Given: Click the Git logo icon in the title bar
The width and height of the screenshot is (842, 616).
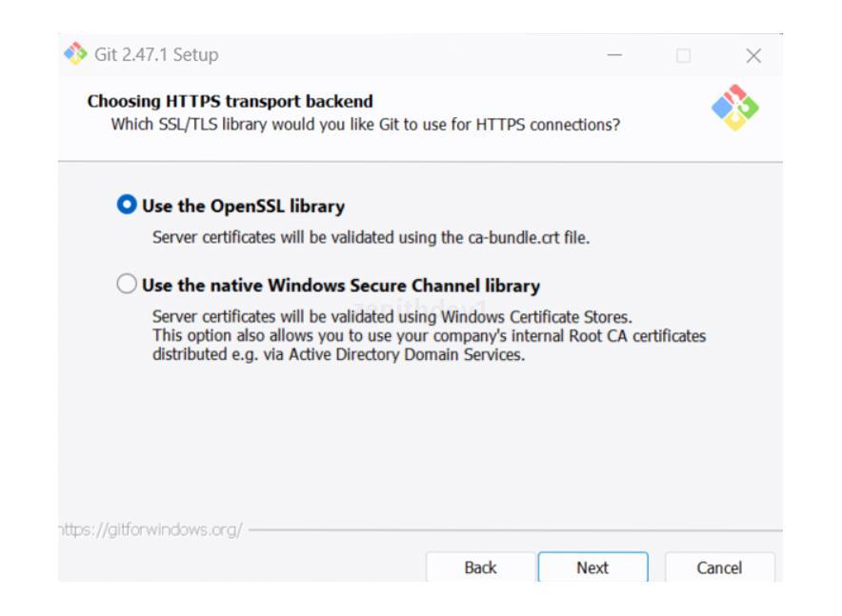Looking at the screenshot, I should 75,53.
